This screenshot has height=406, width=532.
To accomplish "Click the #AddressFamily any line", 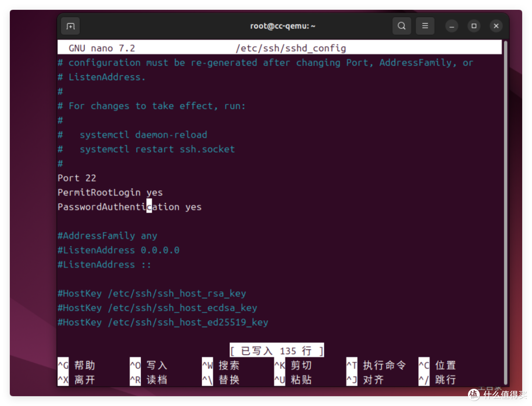I will [107, 236].
